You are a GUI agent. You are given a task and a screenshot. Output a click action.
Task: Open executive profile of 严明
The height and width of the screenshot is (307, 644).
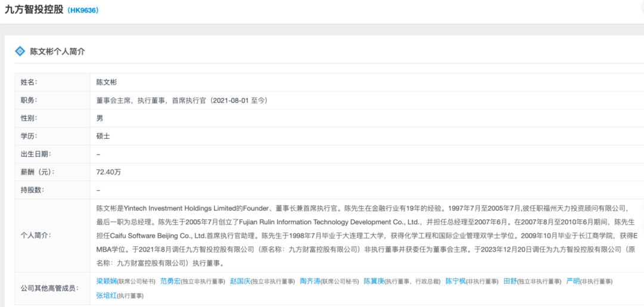[573, 281]
